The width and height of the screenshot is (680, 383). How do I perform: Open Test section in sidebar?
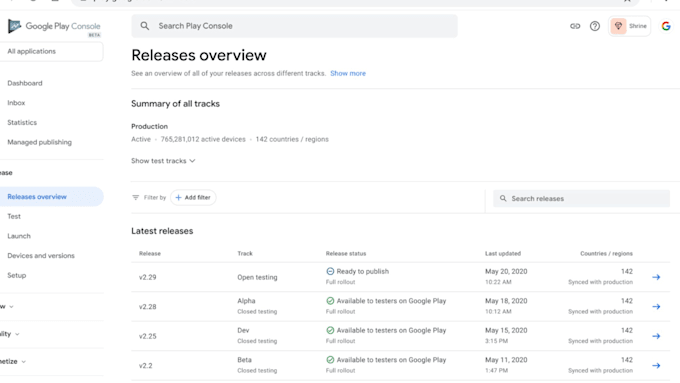(14, 216)
